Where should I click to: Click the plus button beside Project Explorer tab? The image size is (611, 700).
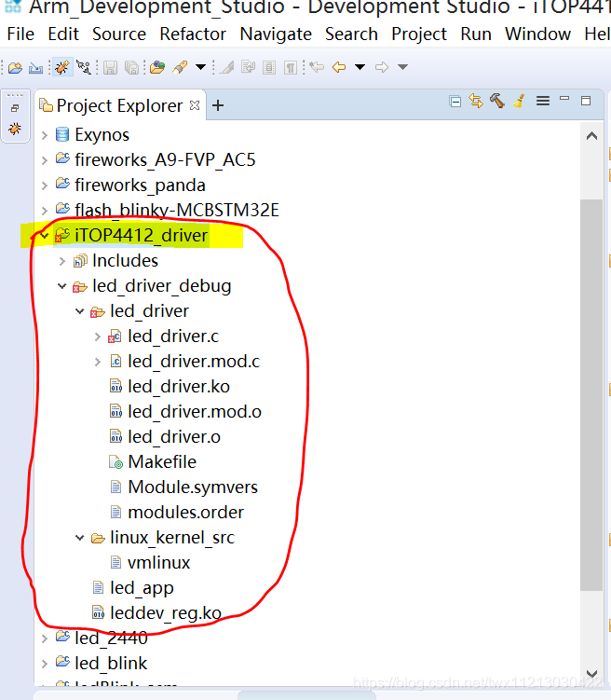(218, 106)
